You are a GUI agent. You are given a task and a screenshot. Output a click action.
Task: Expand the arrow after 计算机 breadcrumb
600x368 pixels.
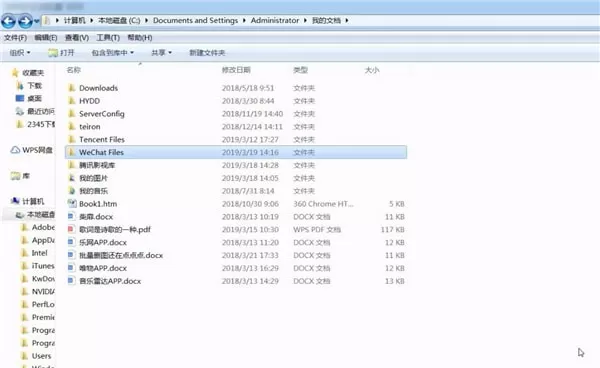click(x=92, y=21)
